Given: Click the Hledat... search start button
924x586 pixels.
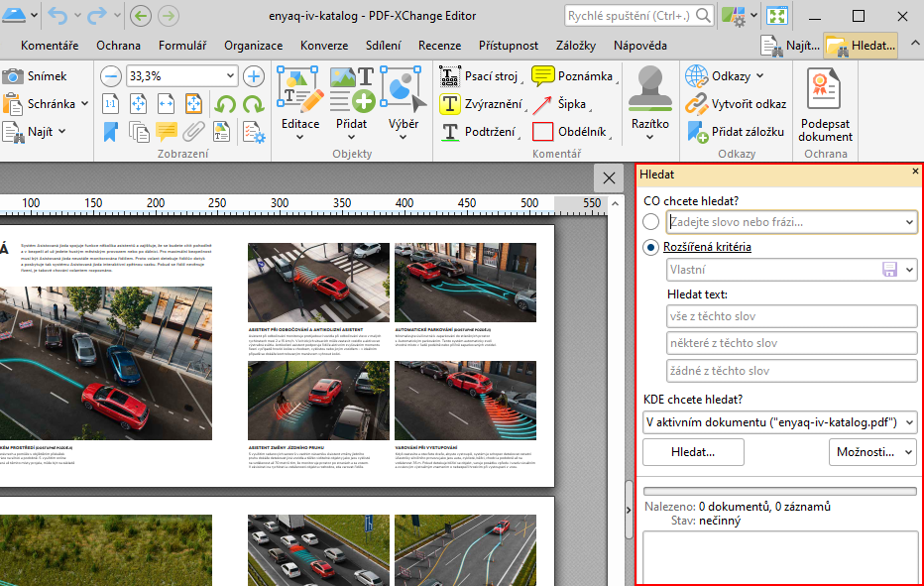Looking at the screenshot, I should [693, 452].
